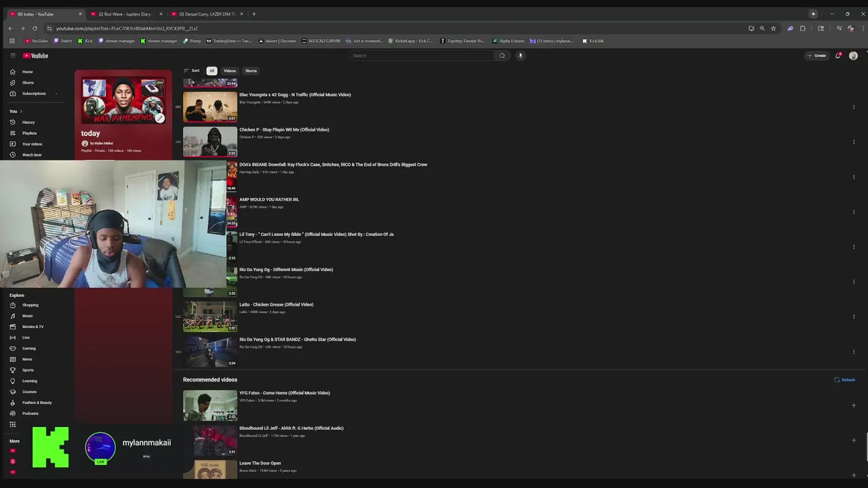
Task: Add Bloodhound Lil Jeff Ahhh to the playlist
Action: coord(854,441)
